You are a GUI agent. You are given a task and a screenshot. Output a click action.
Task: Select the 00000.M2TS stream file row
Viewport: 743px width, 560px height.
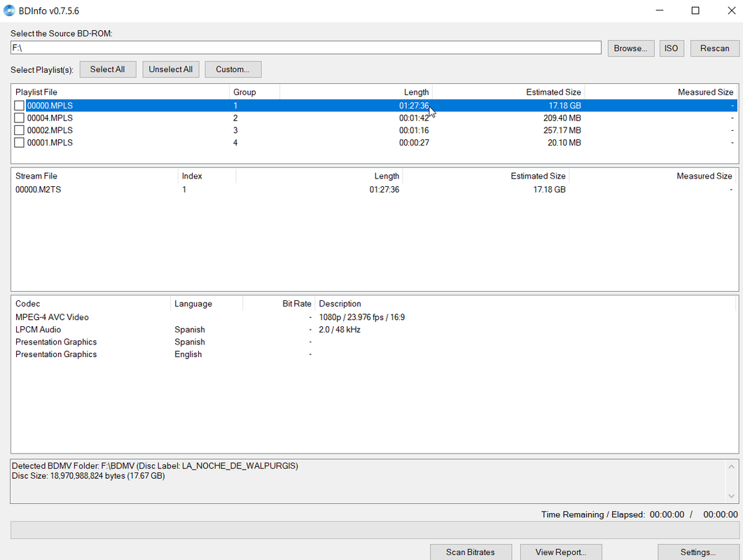375,190
